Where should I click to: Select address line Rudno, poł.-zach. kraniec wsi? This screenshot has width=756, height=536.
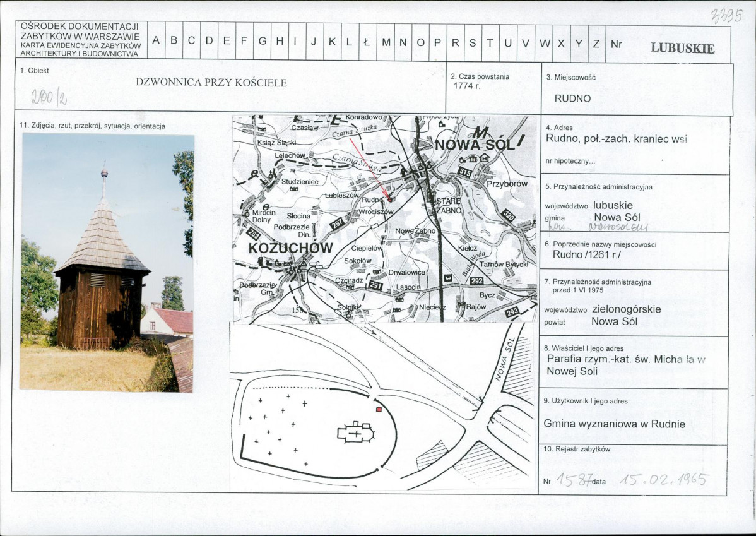[x=616, y=139]
